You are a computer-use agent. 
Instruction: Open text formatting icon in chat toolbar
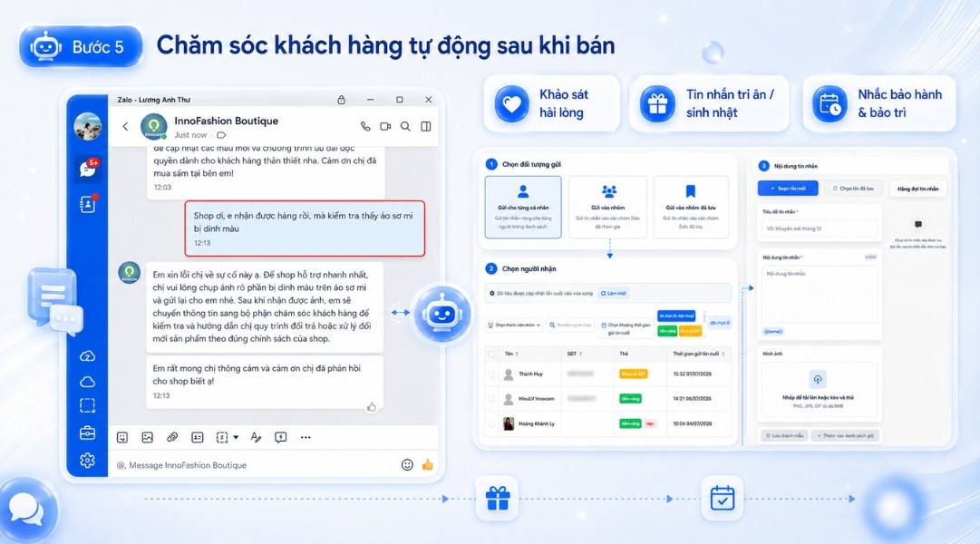pyautogui.click(x=256, y=437)
